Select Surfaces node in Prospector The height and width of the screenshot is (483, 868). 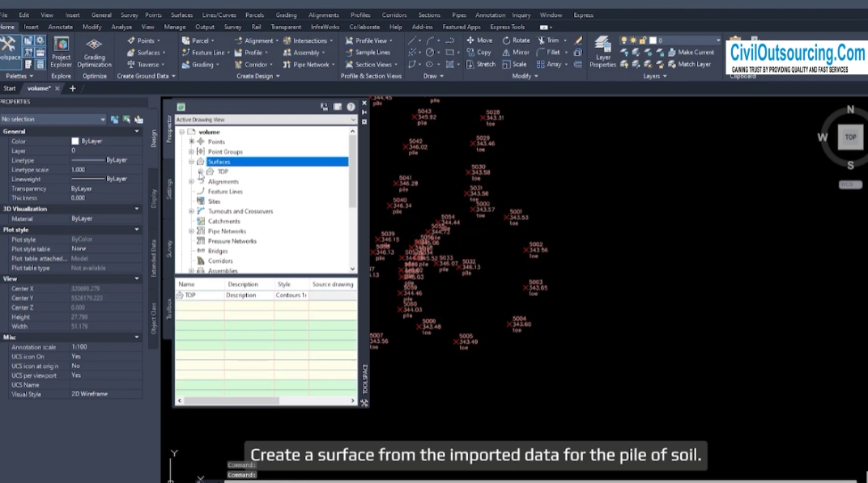coord(219,162)
